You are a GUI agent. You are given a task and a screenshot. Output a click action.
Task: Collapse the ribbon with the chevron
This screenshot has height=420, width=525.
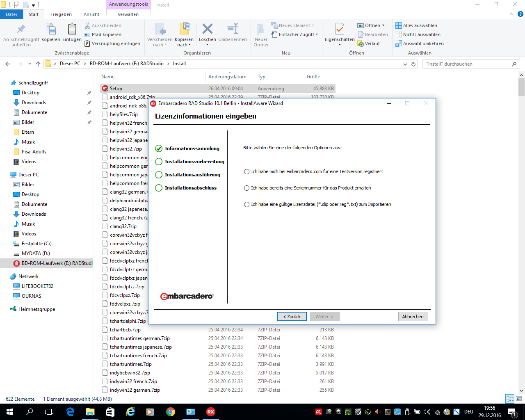(x=511, y=14)
